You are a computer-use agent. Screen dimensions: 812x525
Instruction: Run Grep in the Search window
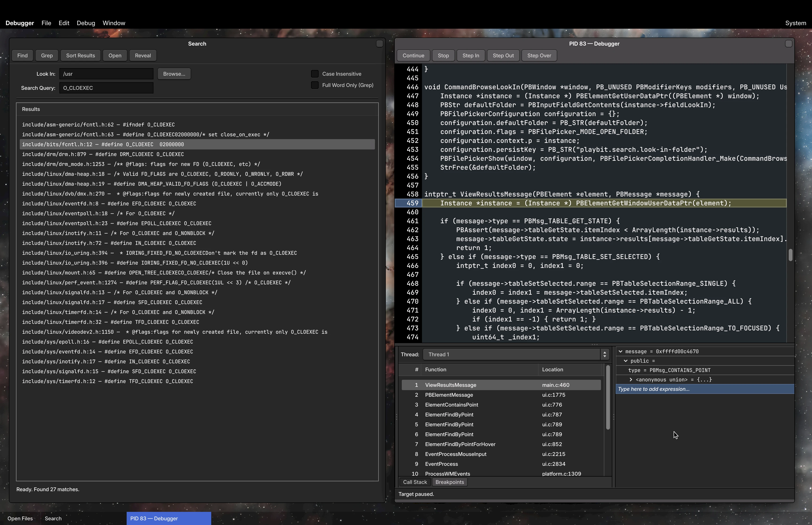[47, 55]
